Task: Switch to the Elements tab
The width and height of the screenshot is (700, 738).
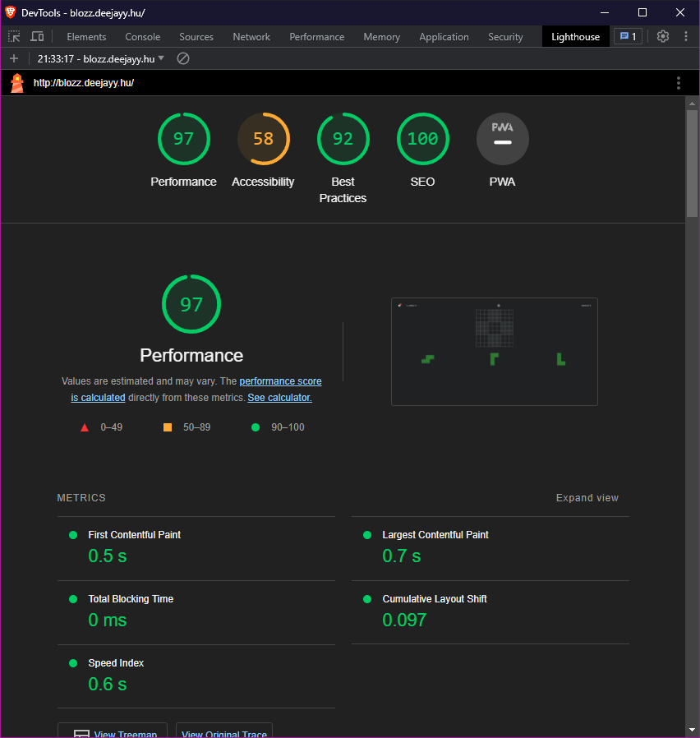Action: [86, 37]
